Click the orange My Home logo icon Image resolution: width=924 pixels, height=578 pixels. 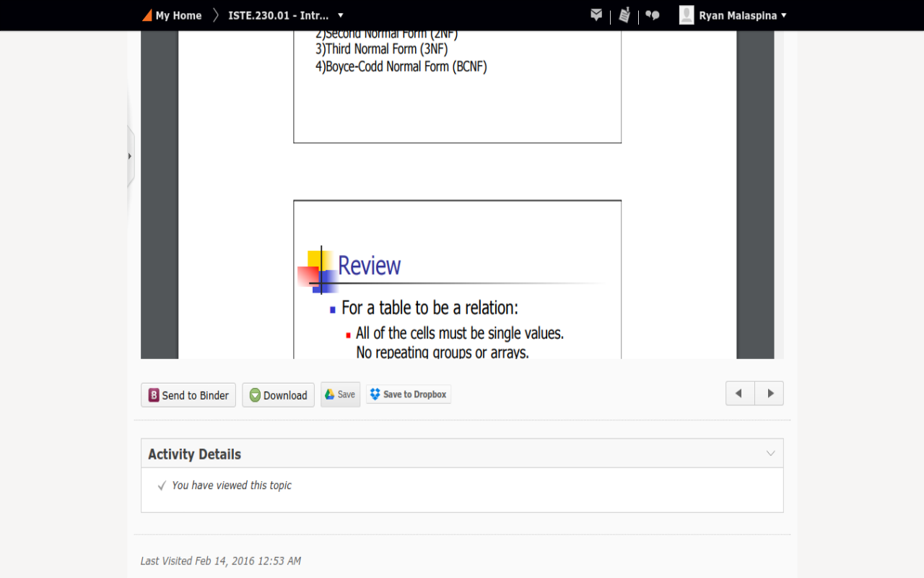click(147, 15)
